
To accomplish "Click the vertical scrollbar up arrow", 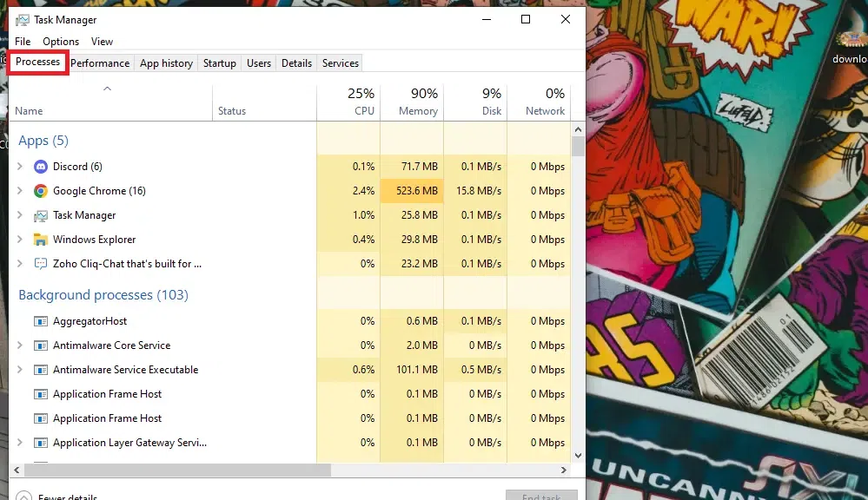I will [x=578, y=129].
